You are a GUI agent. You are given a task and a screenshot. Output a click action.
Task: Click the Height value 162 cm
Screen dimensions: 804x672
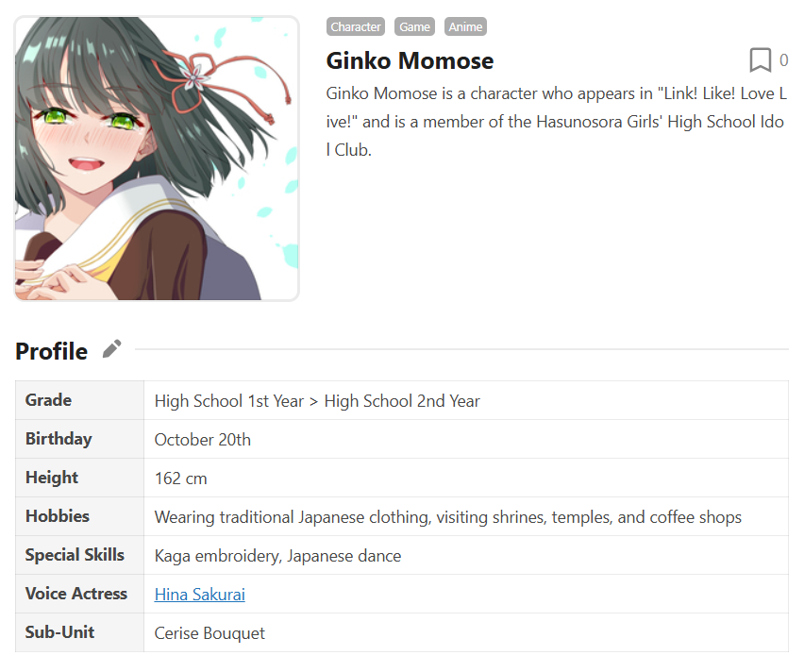181,479
